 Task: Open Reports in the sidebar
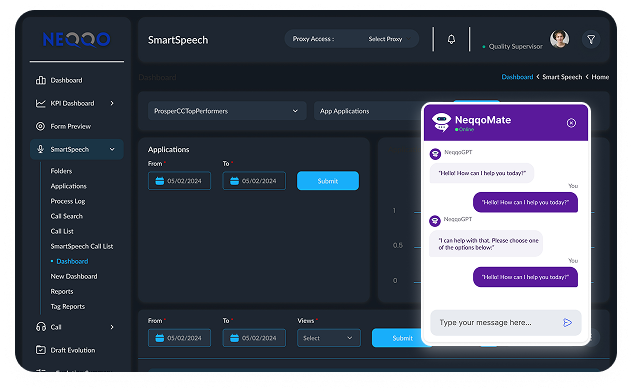62,291
